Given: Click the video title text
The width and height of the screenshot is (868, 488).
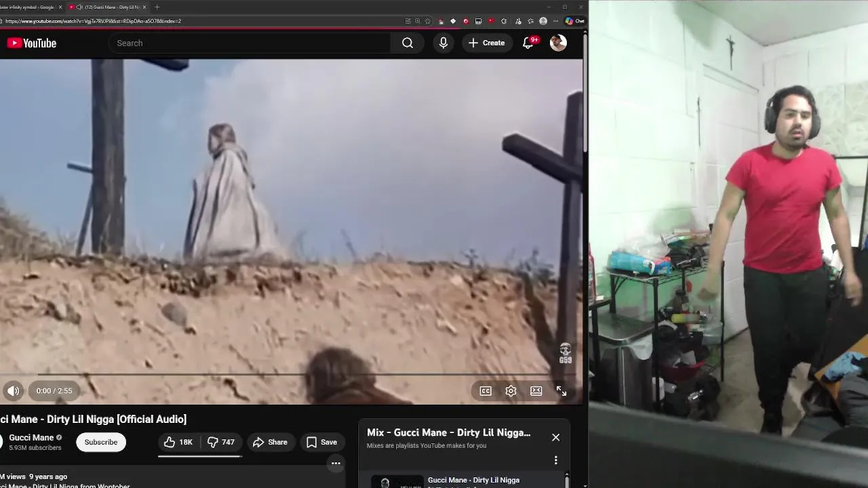Looking at the screenshot, I should [93, 419].
